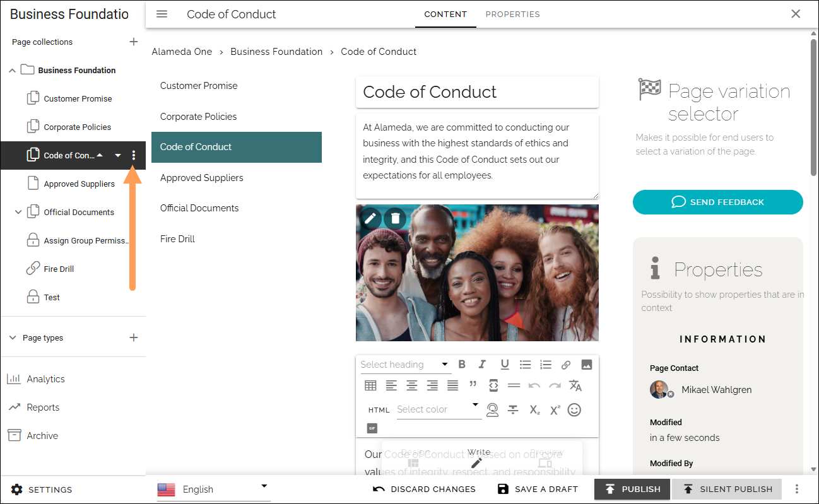Image resolution: width=819 pixels, height=504 pixels.
Task: Click the Alameda One breadcrumb link
Action: point(182,52)
